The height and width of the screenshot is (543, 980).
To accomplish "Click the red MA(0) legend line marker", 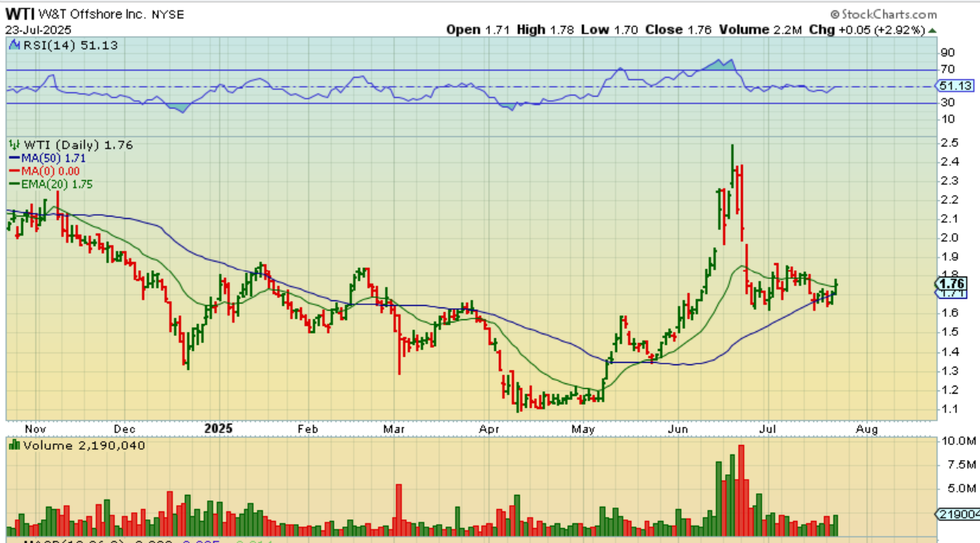I will (x=14, y=171).
